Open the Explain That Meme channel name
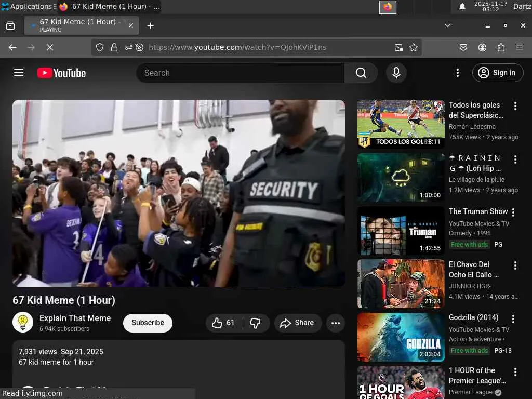The width and height of the screenshot is (532, 399). tap(75, 318)
